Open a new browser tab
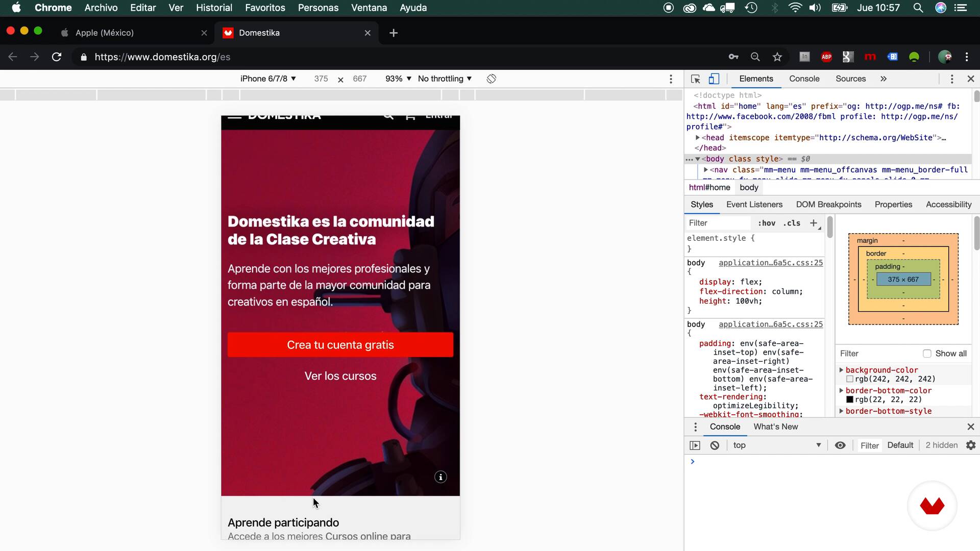 (x=394, y=33)
